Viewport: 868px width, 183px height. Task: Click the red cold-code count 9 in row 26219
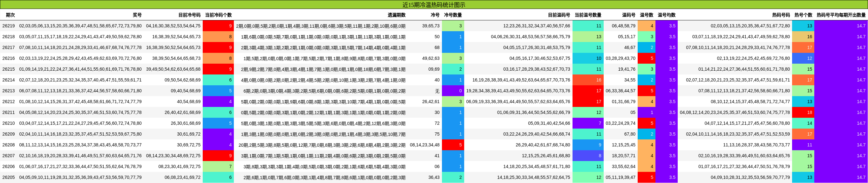(x=218, y=26)
